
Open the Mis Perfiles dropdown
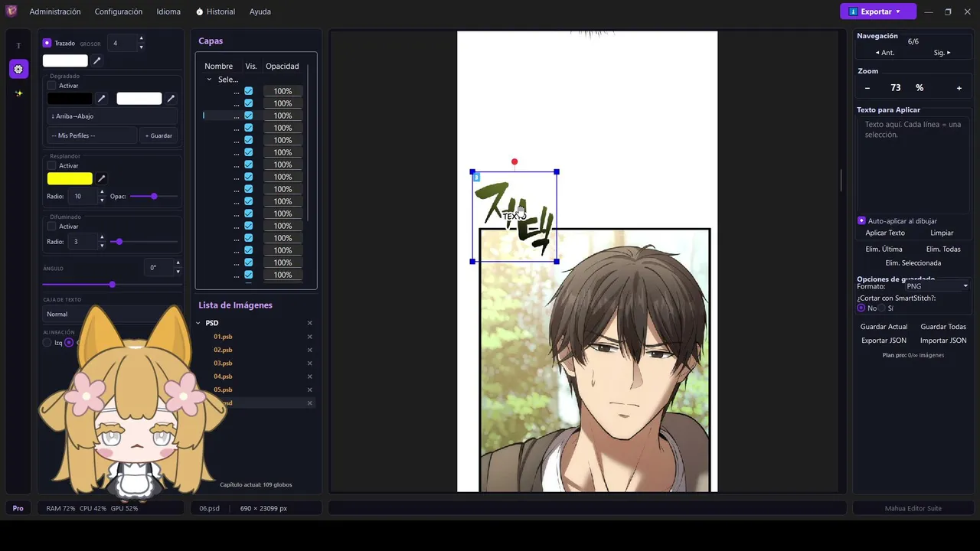coord(92,135)
